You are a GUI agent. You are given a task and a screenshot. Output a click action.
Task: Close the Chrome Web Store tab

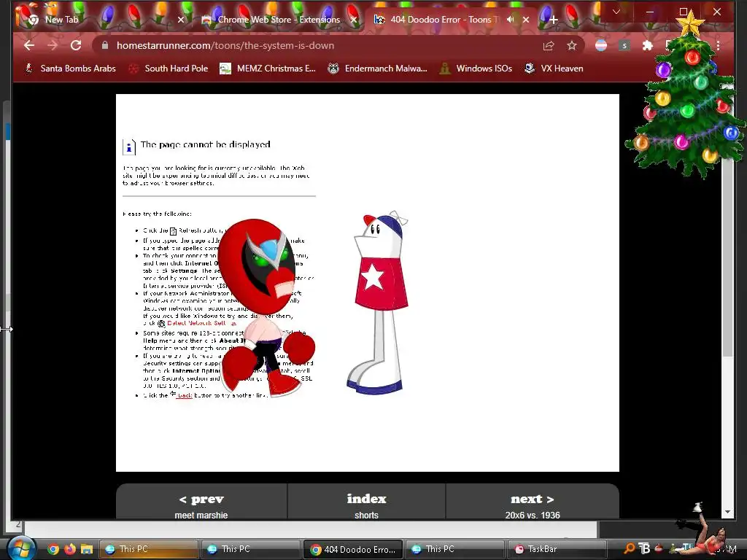click(354, 20)
